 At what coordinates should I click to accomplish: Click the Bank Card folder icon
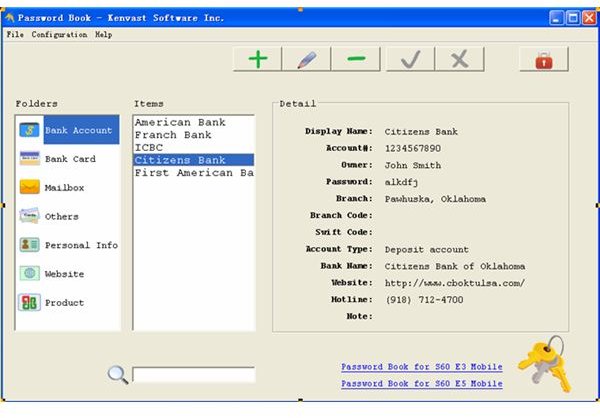coord(29,158)
